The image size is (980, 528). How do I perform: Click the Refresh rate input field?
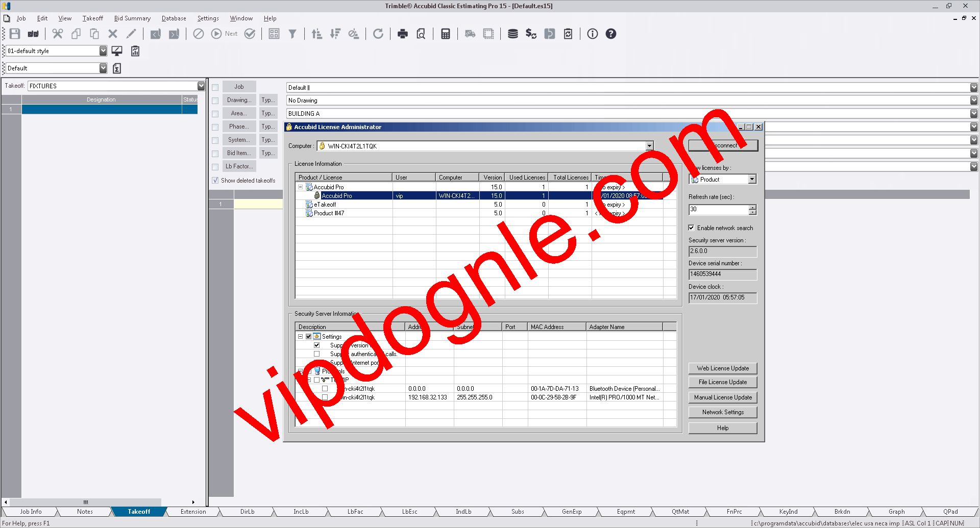[x=718, y=209]
